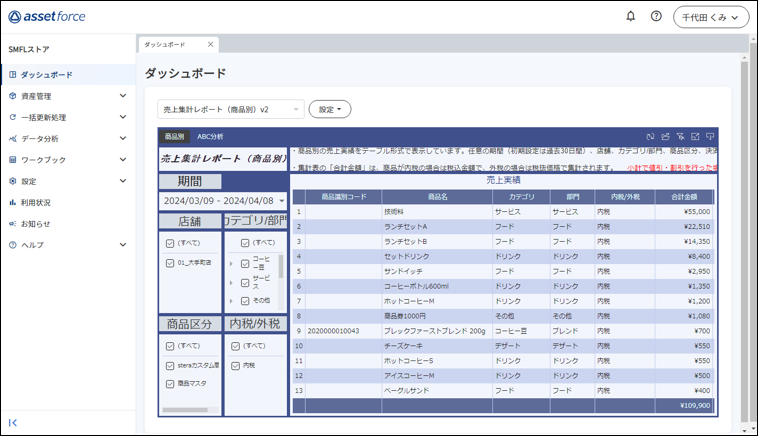Open the help question mark icon
The width and height of the screenshot is (758, 436).
point(656,16)
